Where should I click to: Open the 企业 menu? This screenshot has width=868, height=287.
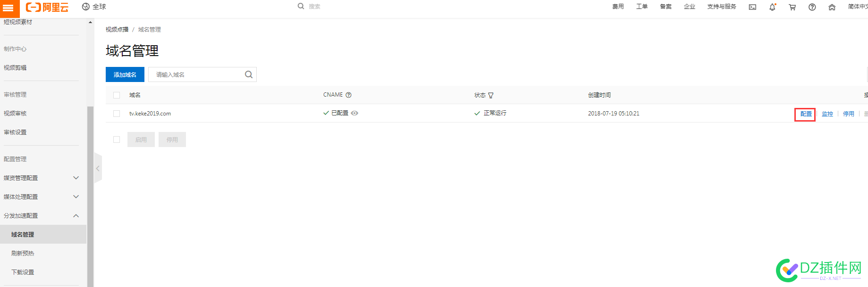pos(690,7)
